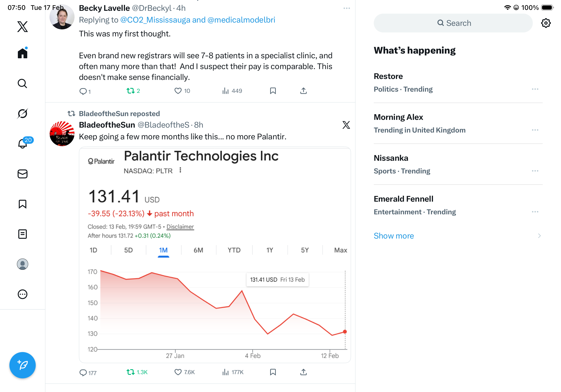
Task: Click the Search input field
Action: click(453, 23)
